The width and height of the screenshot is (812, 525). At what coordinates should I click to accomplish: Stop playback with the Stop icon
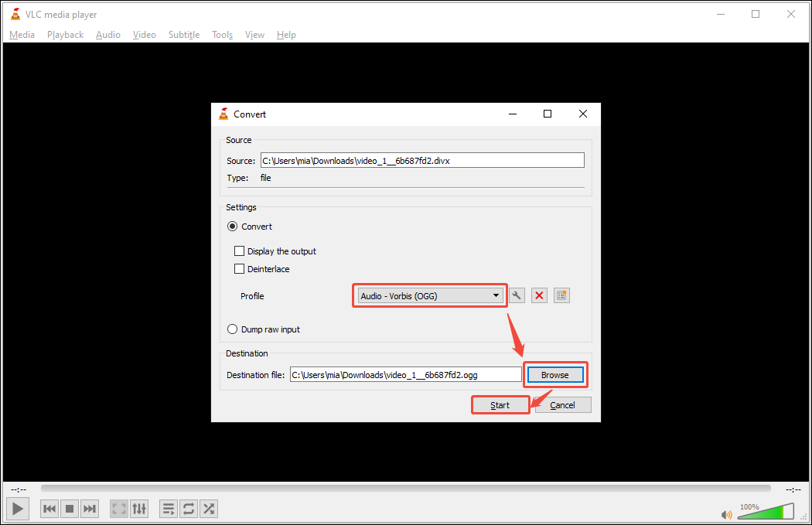(x=69, y=508)
